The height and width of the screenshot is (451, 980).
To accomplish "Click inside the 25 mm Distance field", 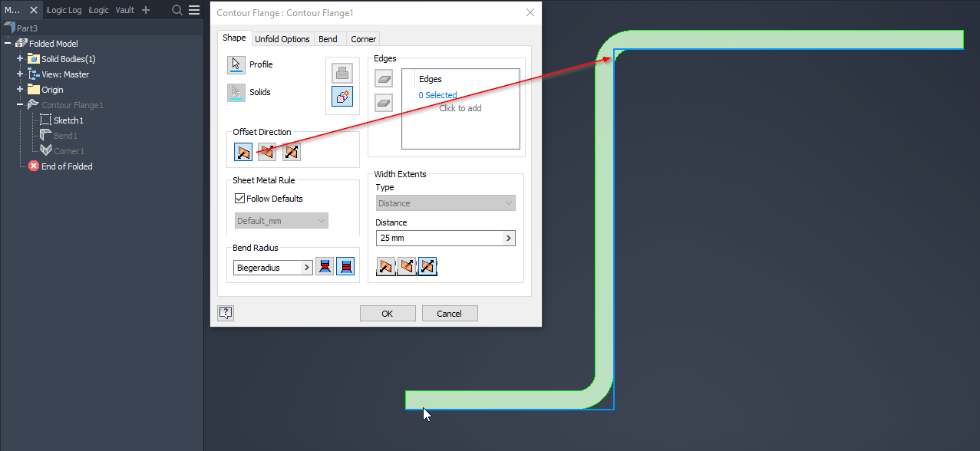I will [437, 238].
